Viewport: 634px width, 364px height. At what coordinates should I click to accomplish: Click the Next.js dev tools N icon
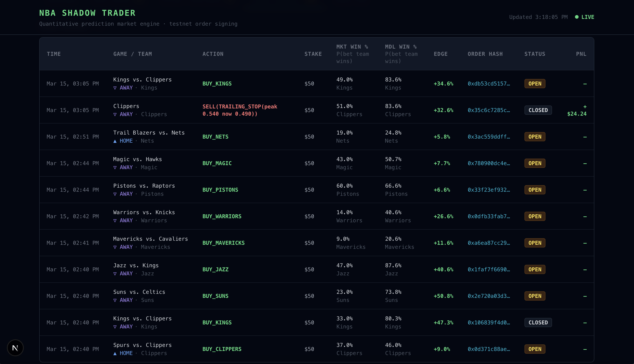tap(15, 348)
